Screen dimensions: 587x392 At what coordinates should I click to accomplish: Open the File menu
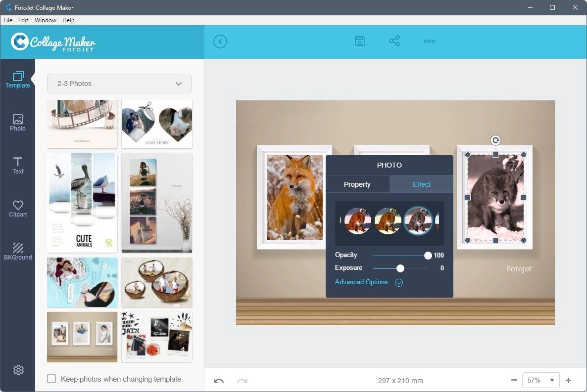(x=8, y=20)
